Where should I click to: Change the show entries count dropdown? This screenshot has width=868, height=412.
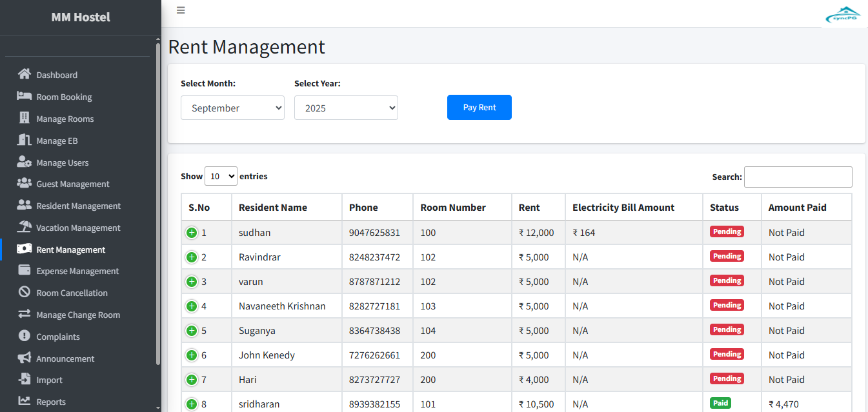tap(221, 176)
